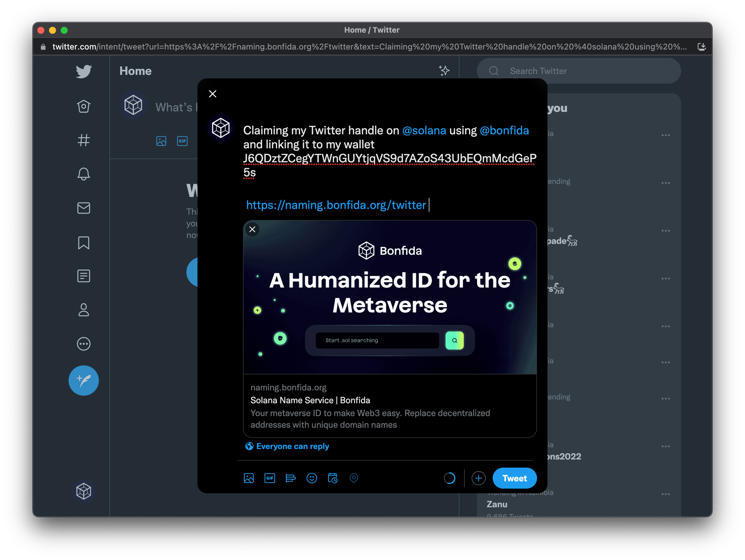The image size is (745, 560).
Task: Open the More options circle menu
Action: 83,344
